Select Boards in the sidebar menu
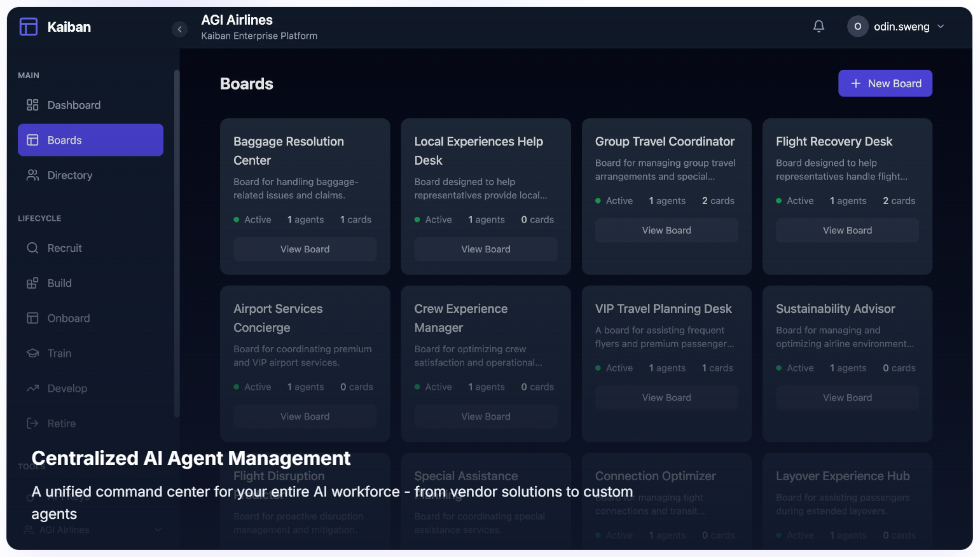980x557 pixels. click(90, 140)
